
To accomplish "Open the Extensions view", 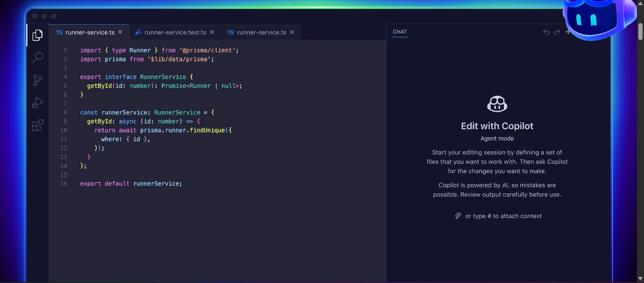I will point(37,125).
